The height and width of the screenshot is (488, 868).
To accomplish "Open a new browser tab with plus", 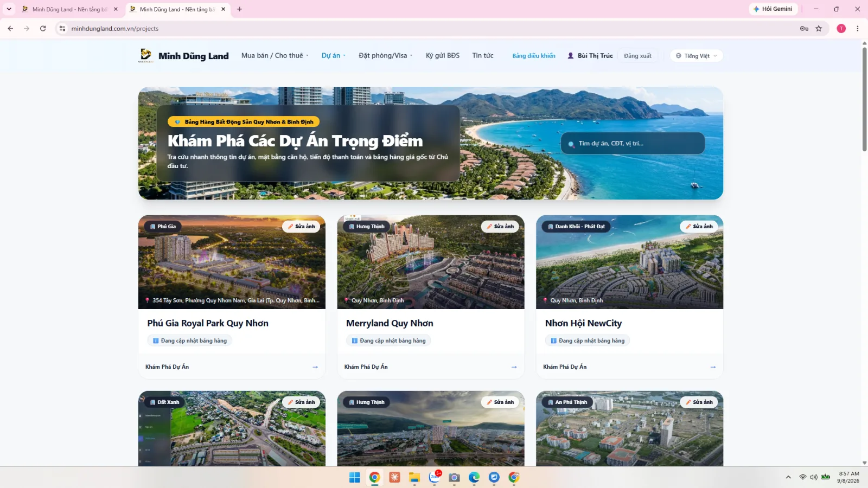I will tap(239, 9).
